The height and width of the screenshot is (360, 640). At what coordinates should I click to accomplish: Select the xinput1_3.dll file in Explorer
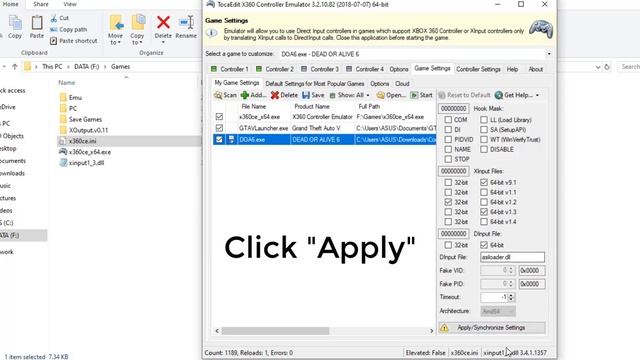point(82,163)
